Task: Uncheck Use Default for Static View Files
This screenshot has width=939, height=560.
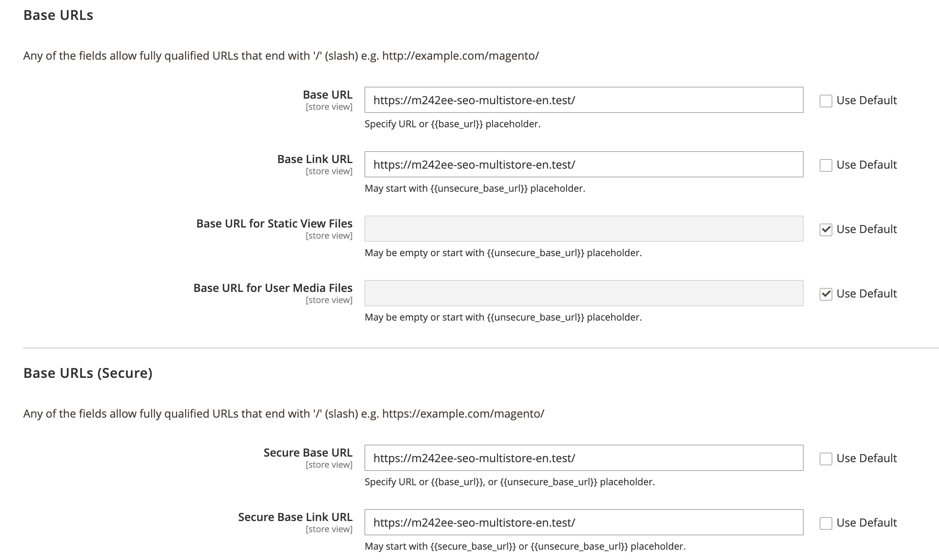Action: click(x=826, y=229)
